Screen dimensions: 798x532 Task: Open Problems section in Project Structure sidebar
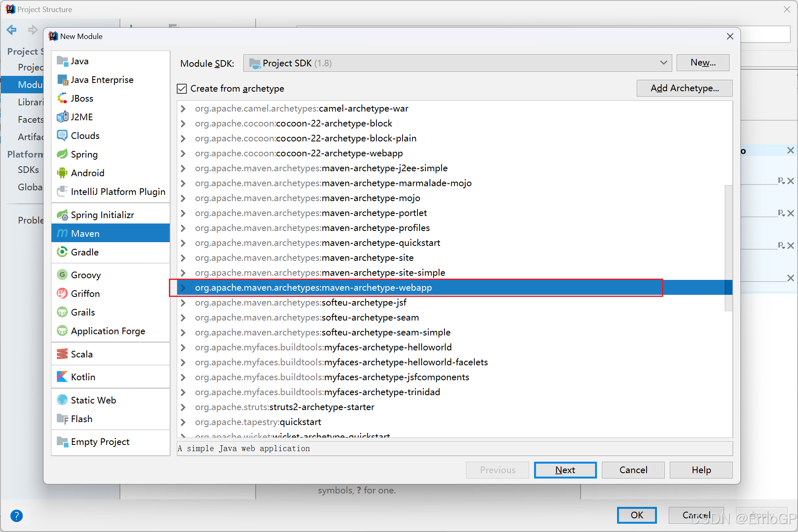(x=23, y=220)
